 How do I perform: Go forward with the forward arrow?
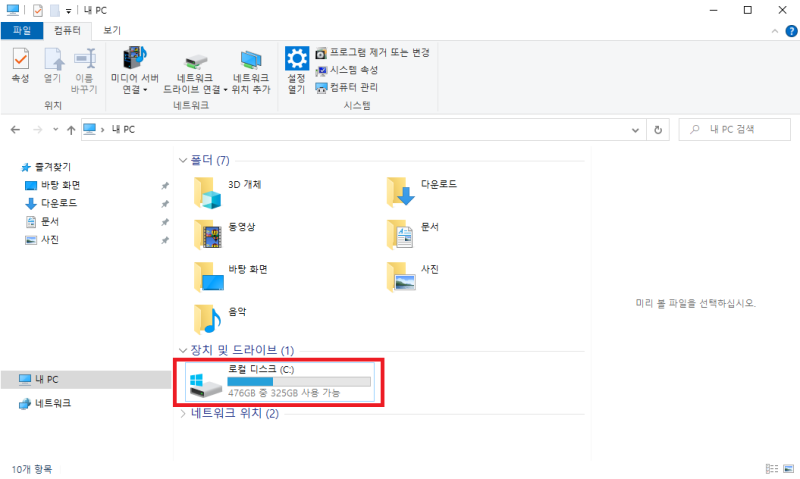(38, 130)
